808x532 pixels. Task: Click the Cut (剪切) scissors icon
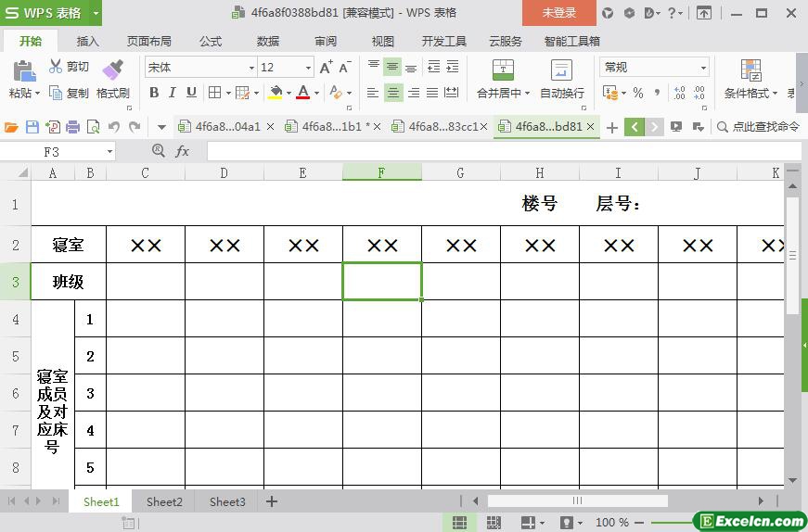[x=55, y=67]
